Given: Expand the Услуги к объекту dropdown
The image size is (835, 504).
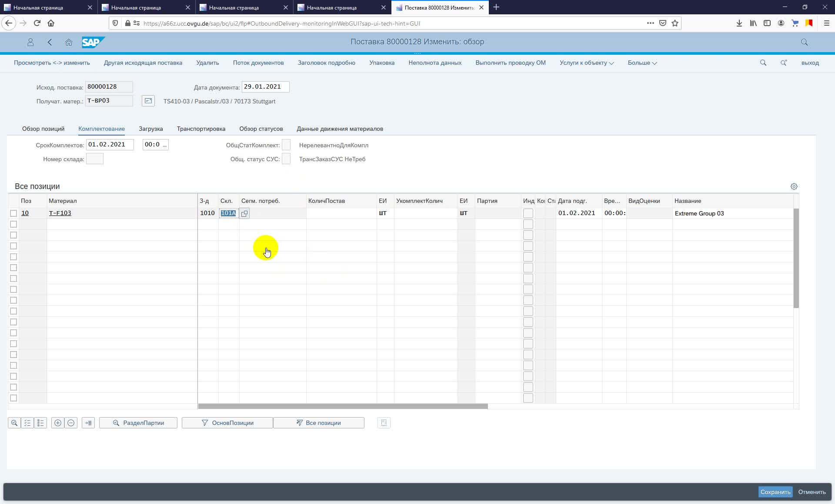Looking at the screenshot, I should point(587,63).
